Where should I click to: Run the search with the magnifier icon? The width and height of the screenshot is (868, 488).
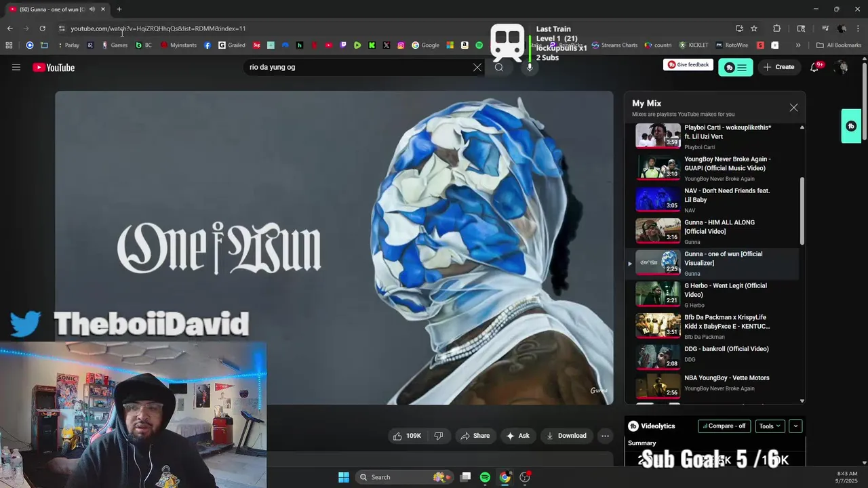point(499,67)
